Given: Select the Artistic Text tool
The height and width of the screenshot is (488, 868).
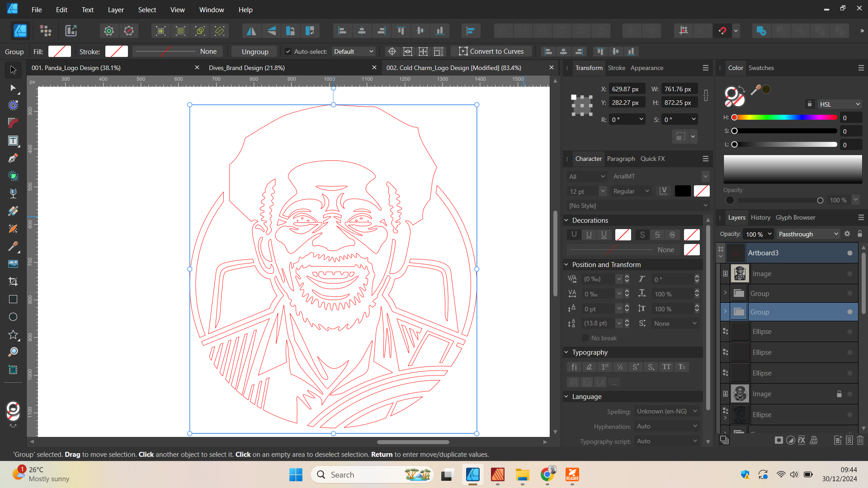Looking at the screenshot, I should click(x=13, y=141).
